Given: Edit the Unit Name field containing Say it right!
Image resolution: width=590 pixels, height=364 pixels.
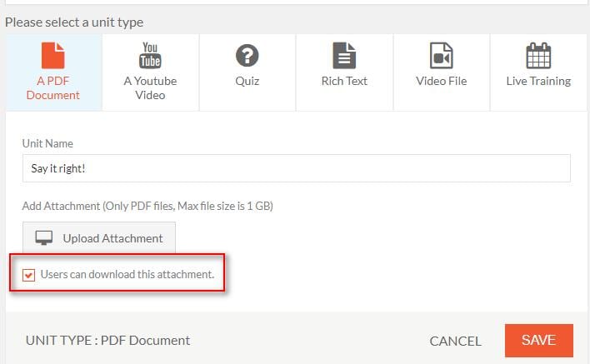Looking at the screenshot, I should pos(297,168).
